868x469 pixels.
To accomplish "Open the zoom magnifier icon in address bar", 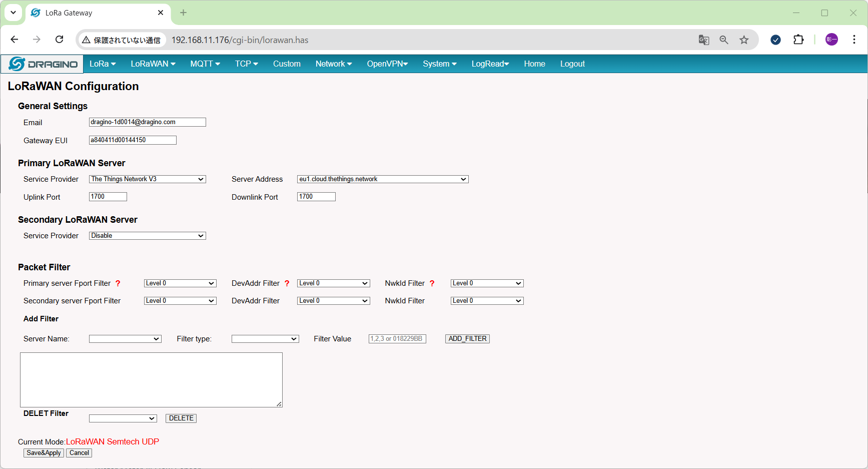I will click(x=724, y=40).
